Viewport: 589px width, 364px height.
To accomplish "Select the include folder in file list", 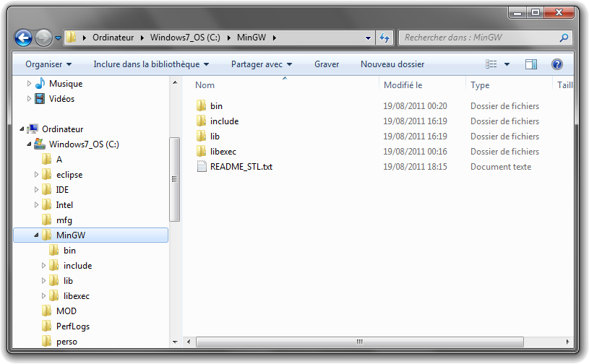I will point(224,121).
